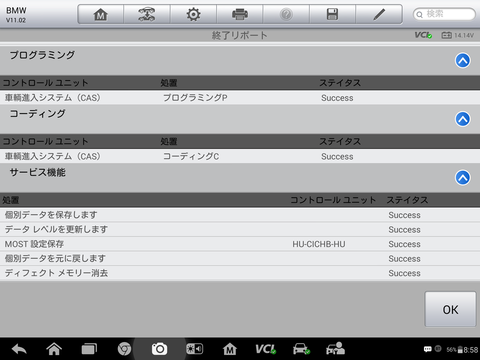Tap Success status for MOST 設定保存
The height and width of the screenshot is (360, 480).
tap(404, 244)
